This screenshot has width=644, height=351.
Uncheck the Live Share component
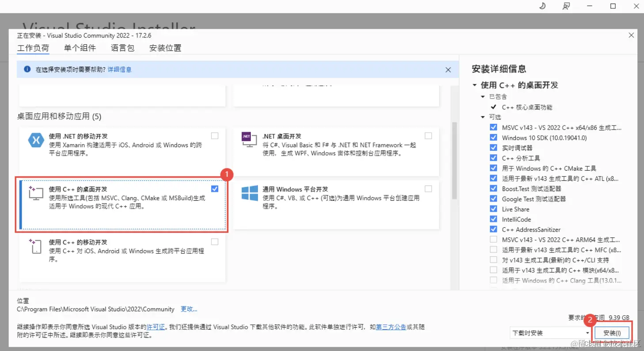(493, 209)
